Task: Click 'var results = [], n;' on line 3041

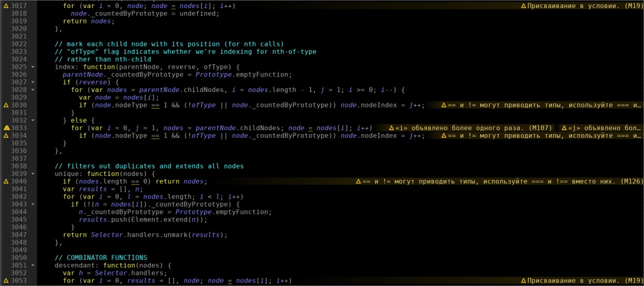Action: pos(103,189)
